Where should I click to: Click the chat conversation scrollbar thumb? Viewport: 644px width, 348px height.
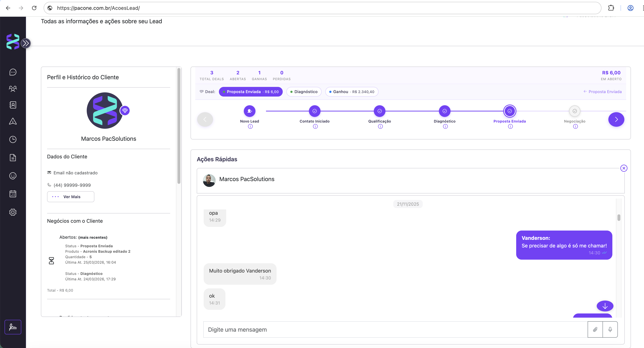point(619,217)
